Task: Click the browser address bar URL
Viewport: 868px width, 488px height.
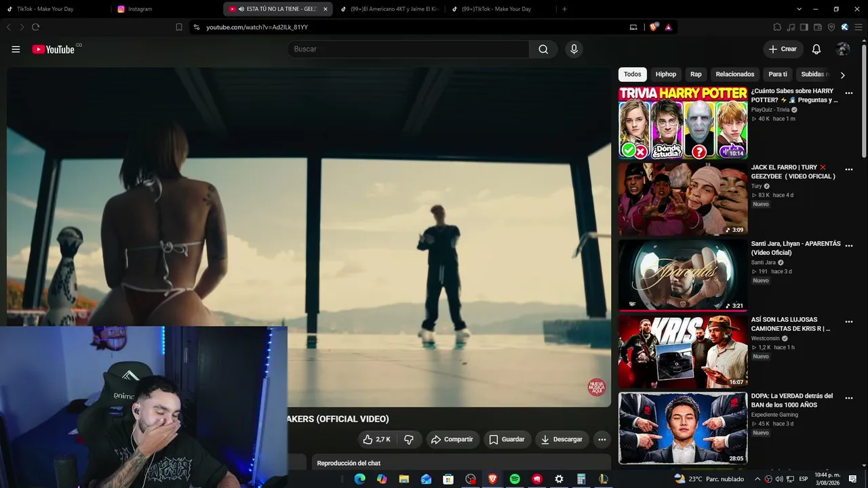Action: pyautogui.click(x=257, y=27)
